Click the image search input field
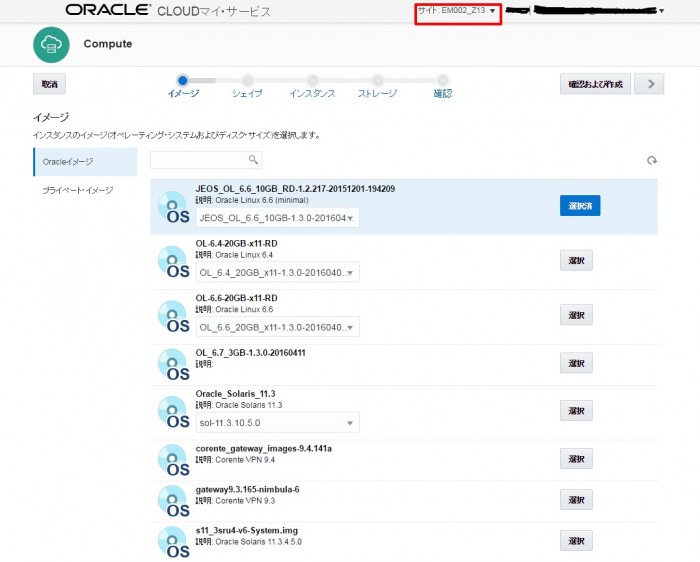The height and width of the screenshot is (562, 700). [206, 160]
